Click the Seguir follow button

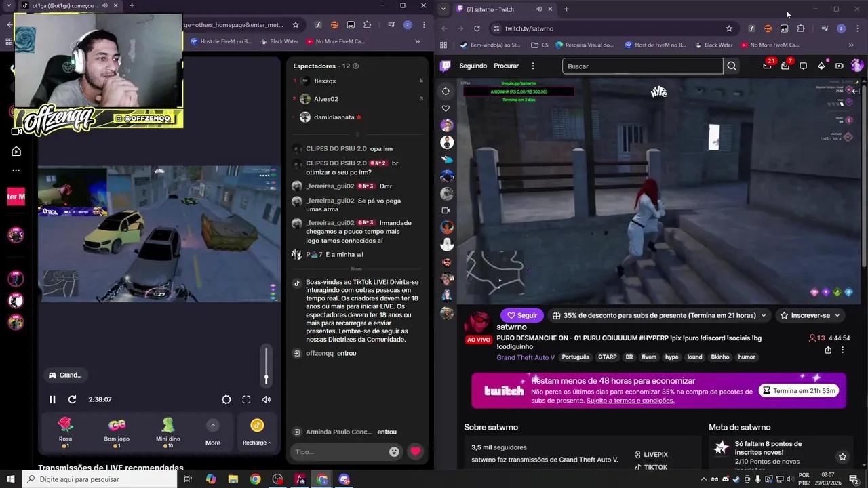coord(521,315)
